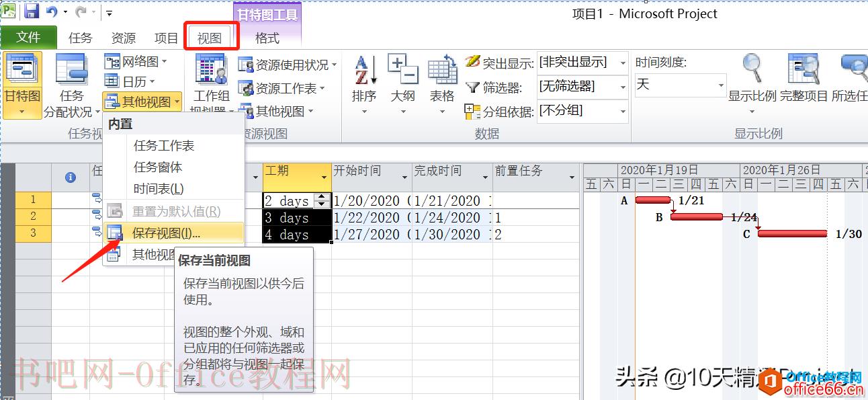
Task: Choose 时间表(L) from the menu
Action: [x=173, y=189]
